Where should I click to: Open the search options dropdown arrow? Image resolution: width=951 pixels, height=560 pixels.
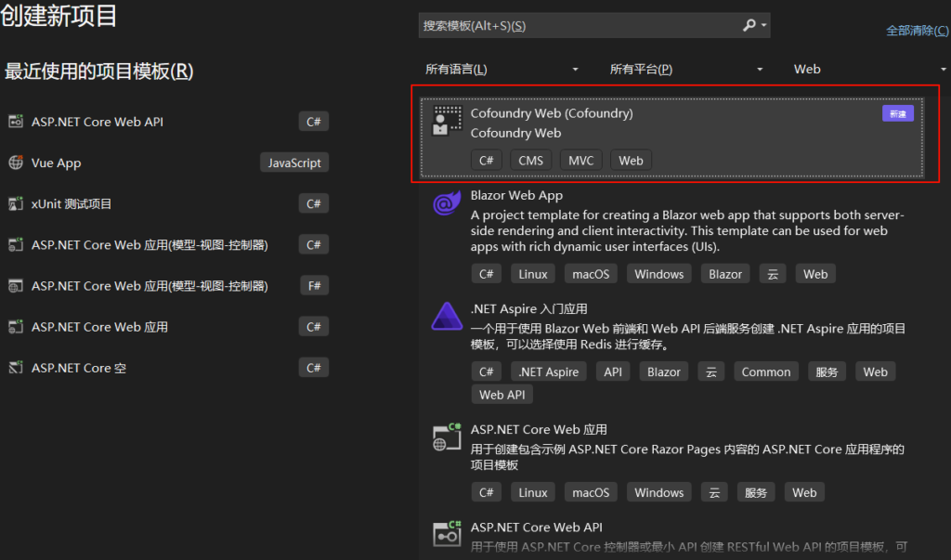[x=763, y=25]
